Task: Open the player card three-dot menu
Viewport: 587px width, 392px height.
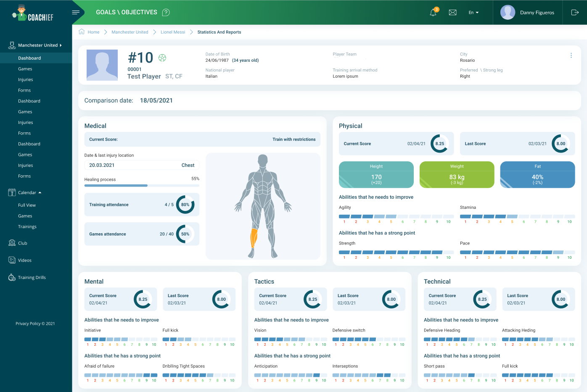Action: click(571, 55)
